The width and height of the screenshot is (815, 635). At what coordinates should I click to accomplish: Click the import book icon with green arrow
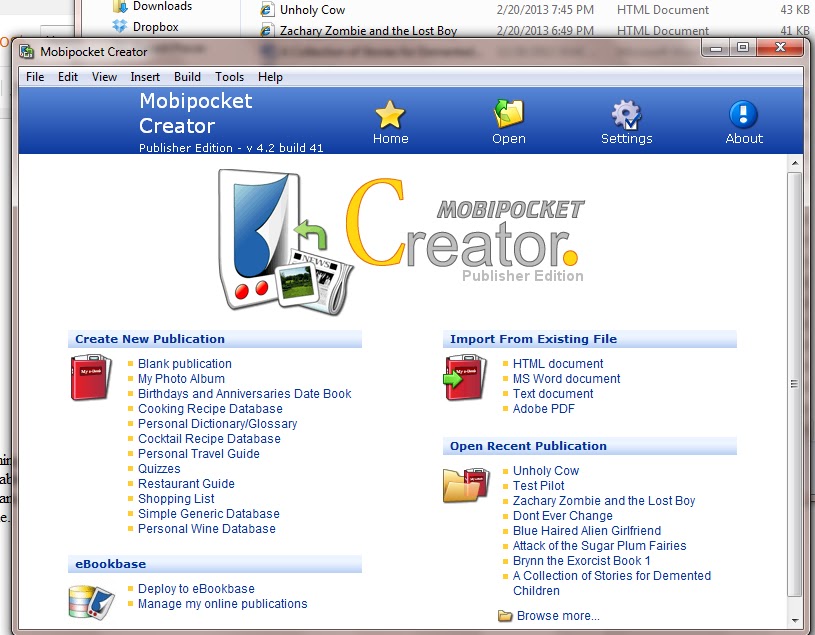[465, 377]
